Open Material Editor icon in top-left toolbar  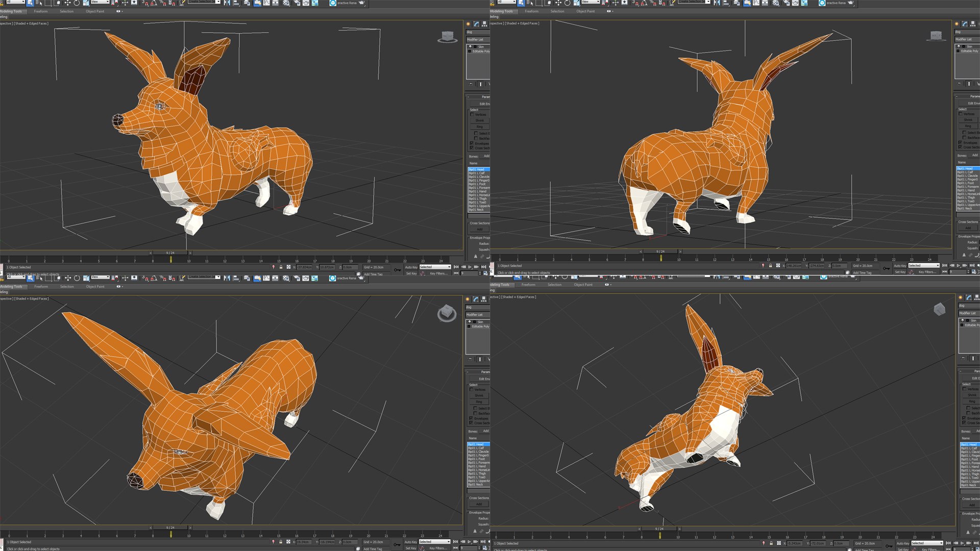286,3
